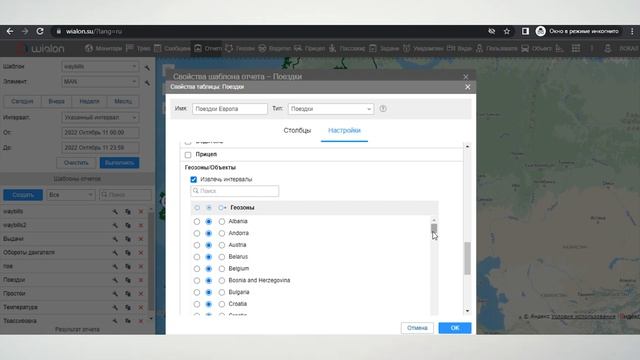Viewport: 640px width, 360px height.
Task: Delete the Трассировка report template
Action: (x=141, y=321)
